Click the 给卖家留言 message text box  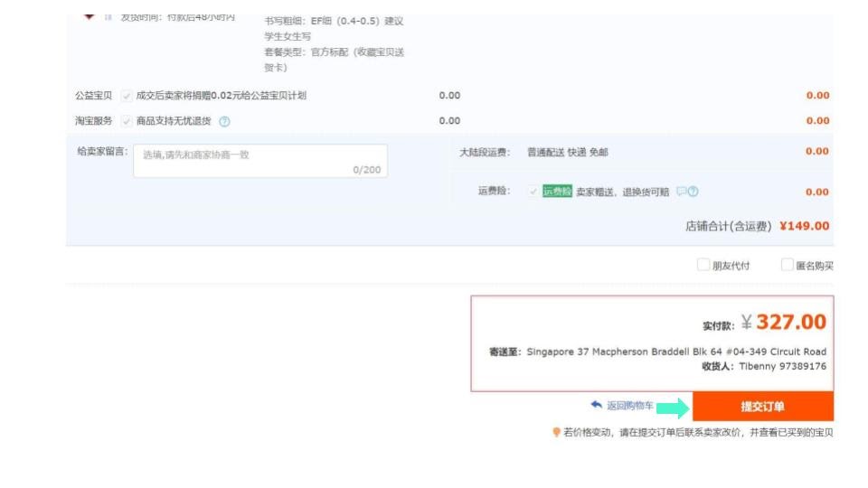click(x=259, y=160)
